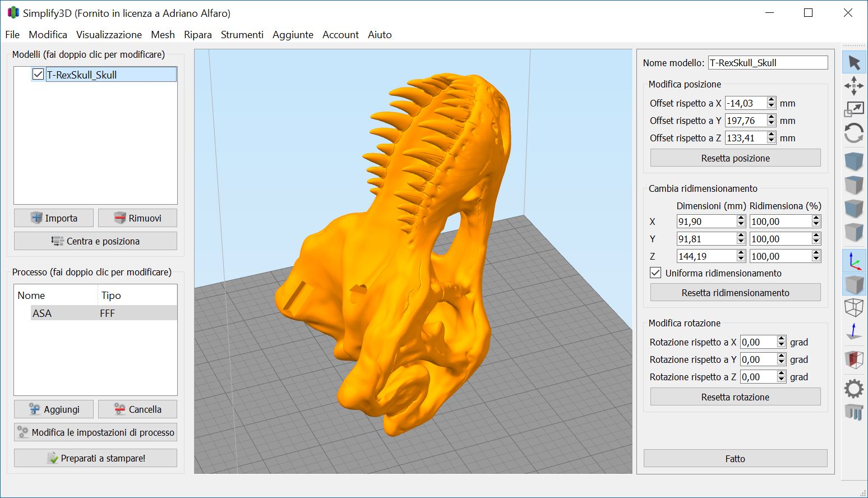Click Modifica le impostazioni di processo
This screenshot has height=498, width=868.
(95, 432)
